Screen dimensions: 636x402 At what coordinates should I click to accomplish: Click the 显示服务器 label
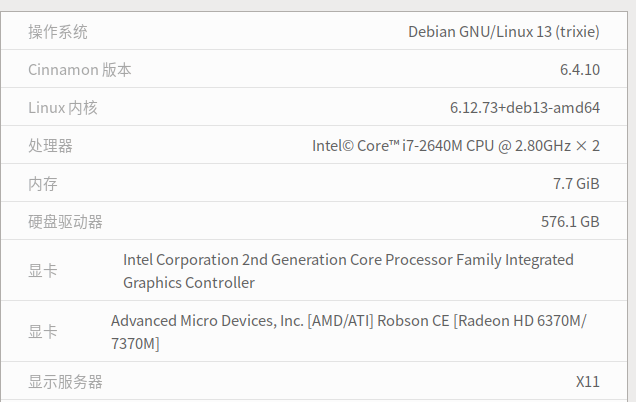click(65, 382)
